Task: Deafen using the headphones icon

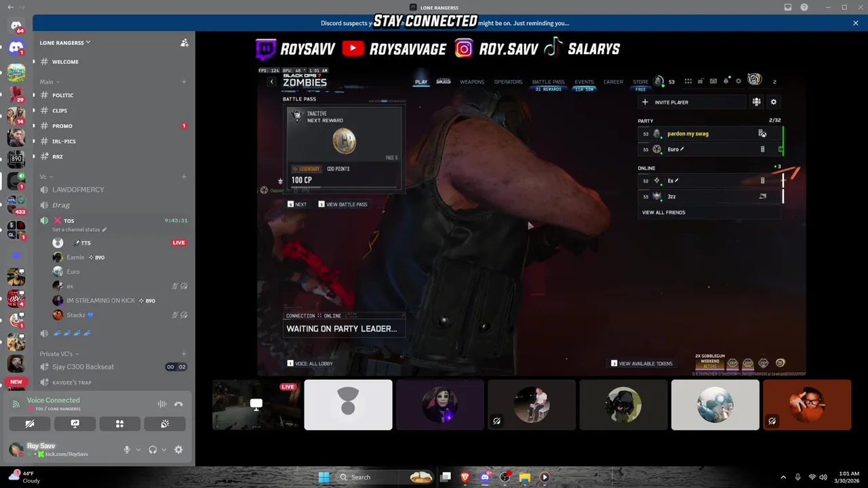Action: pos(153,449)
